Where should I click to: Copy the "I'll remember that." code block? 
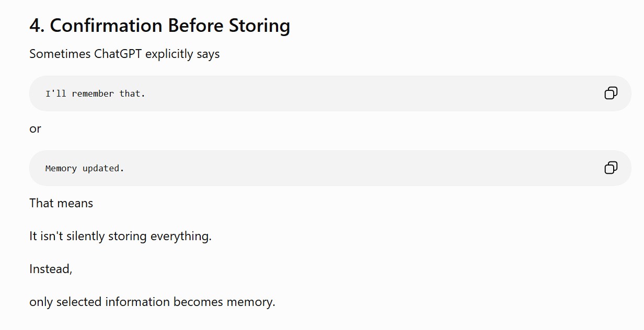(611, 93)
